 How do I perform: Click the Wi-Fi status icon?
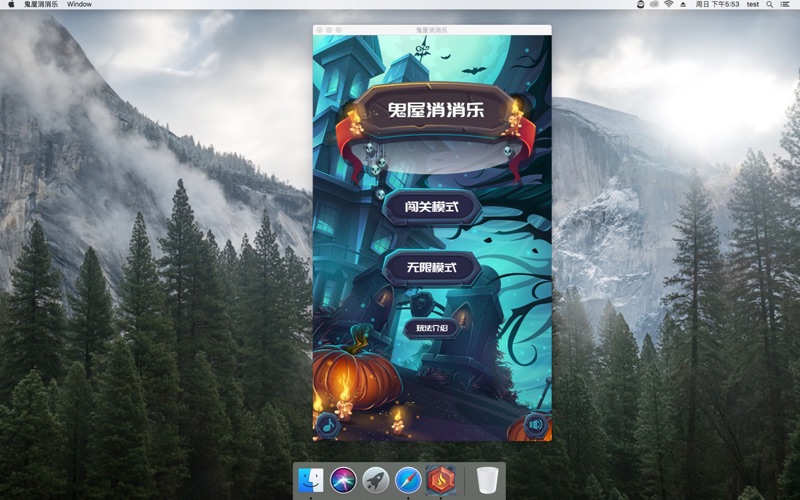(668, 4)
